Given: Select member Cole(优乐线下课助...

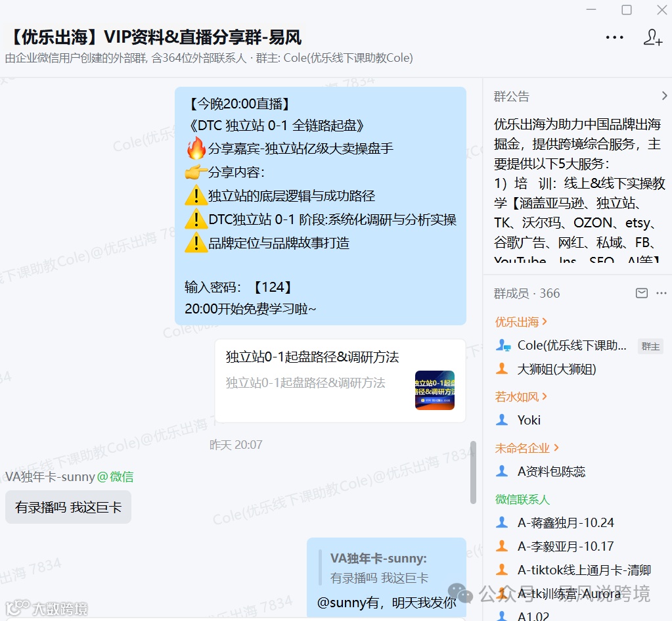Looking at the screenshot, I should coord(571,345).
